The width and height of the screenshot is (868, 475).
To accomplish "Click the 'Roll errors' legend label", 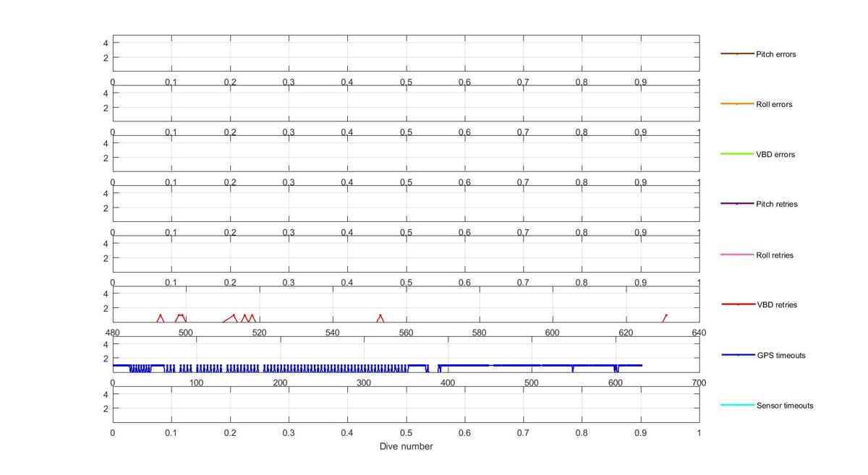I will tap(774, 104).
